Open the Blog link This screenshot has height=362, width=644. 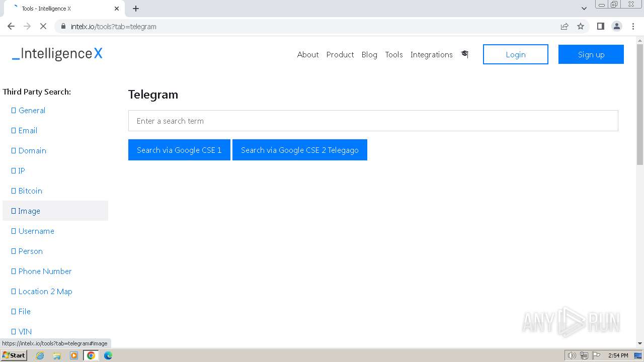tap(369, 54)
